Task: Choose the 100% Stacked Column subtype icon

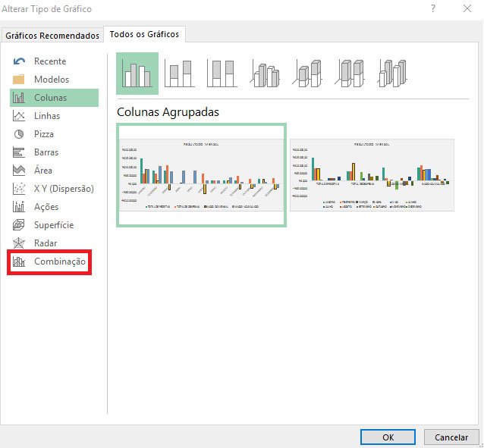Action: pyautogui.click(x=222, y=74)
